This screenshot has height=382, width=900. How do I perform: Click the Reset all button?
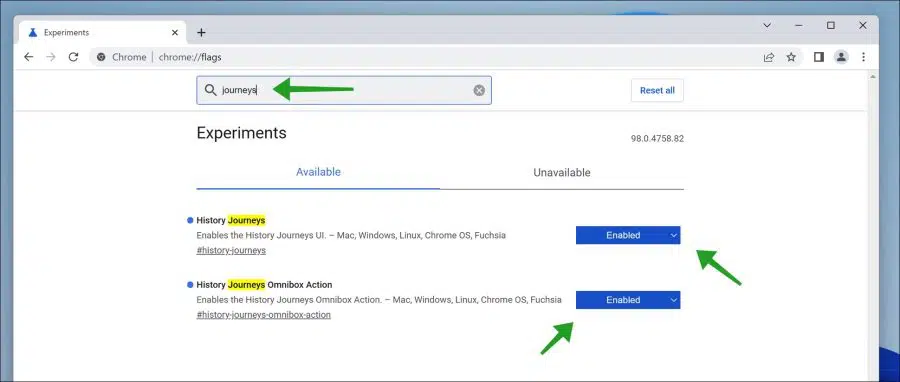tap(657, 90)
